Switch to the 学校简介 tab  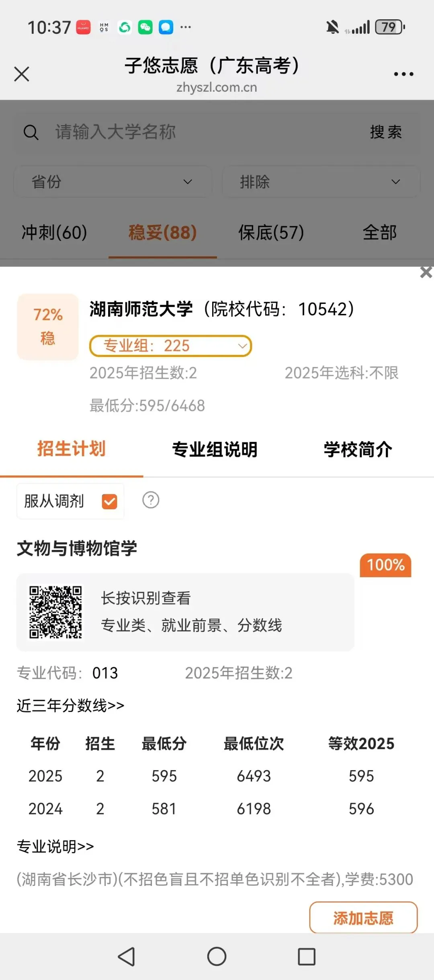(x=358, y=449)
